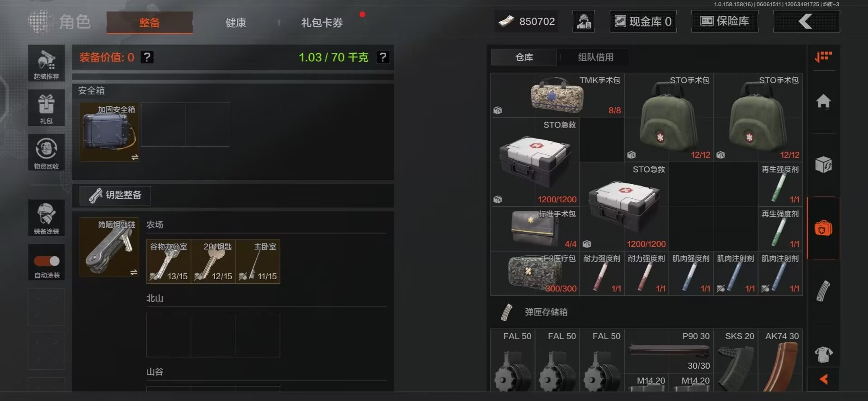The width and height of the screenshot is (868, 401).
Task: Swap the 简陋钥匙链 keychain item
Action: point(134,272)
